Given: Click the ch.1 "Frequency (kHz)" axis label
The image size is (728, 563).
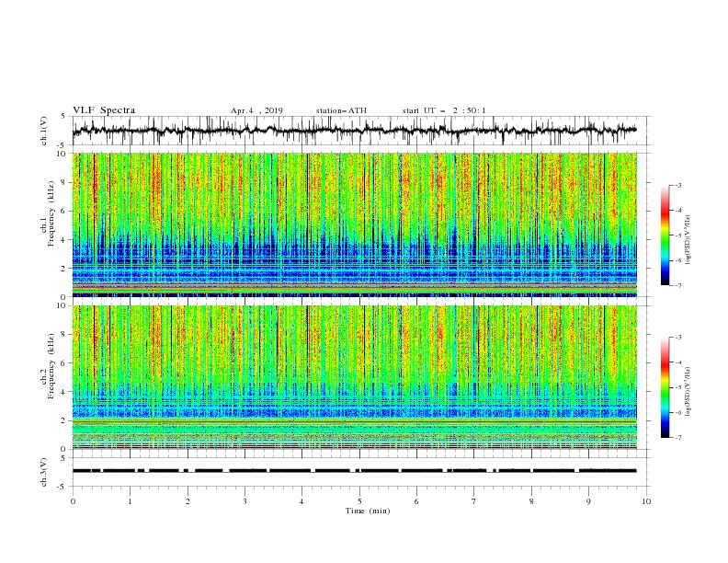Looking at the screenshot, I should [51, 213].
